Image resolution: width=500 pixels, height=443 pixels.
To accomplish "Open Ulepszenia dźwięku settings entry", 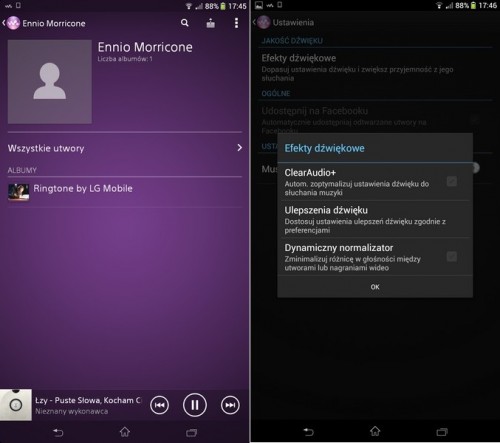I will (x=375, y=219).
